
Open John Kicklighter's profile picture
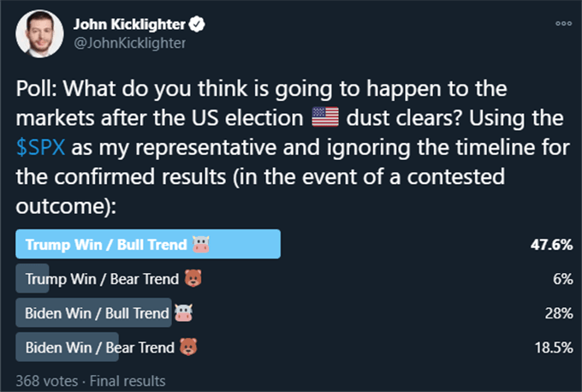(x=39, y=33)
